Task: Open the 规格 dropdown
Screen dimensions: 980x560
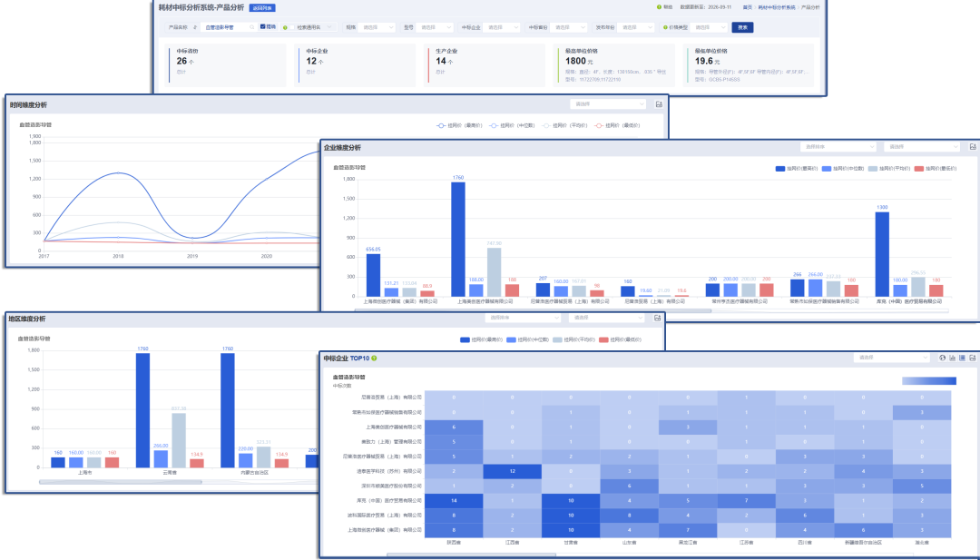Action: (377, 27)
